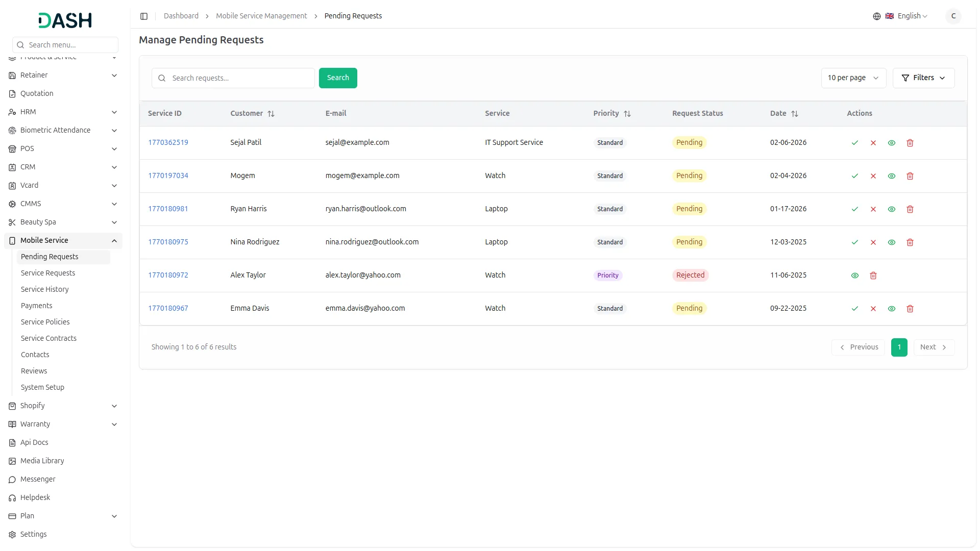Screen dimensions: 980x551
Task: Open the Service History menu item
Action: tap(44, 289)
